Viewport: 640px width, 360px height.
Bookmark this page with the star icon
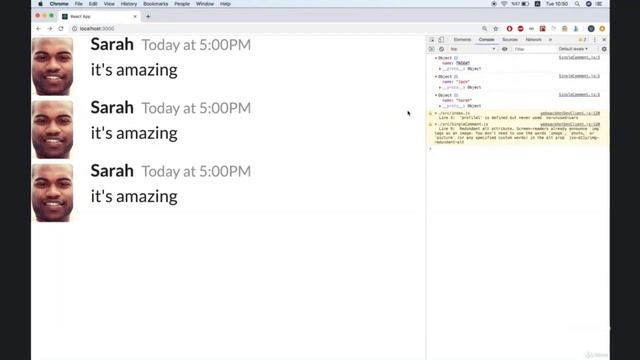(496, 29)
